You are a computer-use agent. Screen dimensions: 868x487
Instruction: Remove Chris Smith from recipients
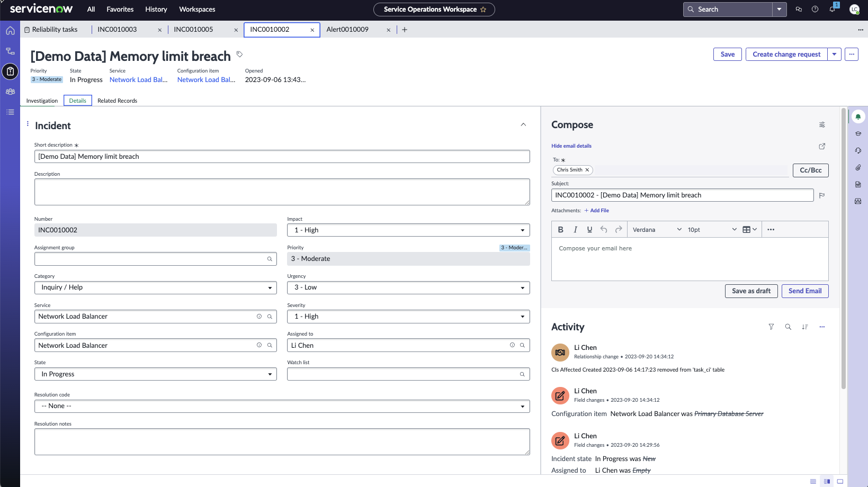click(x=587, y=170)
